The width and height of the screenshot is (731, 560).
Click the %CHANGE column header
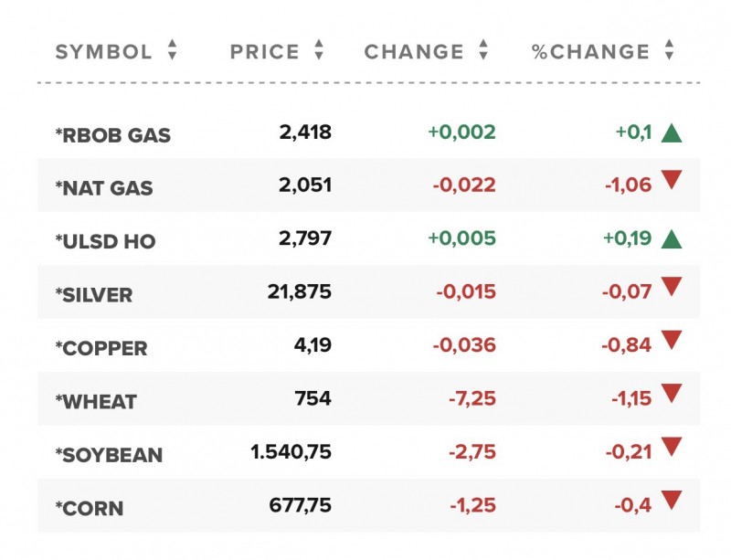tap(590, 52)
